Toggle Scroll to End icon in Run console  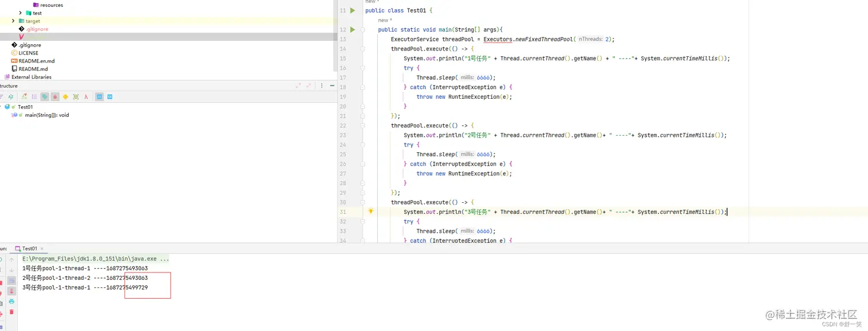(11, 291)
